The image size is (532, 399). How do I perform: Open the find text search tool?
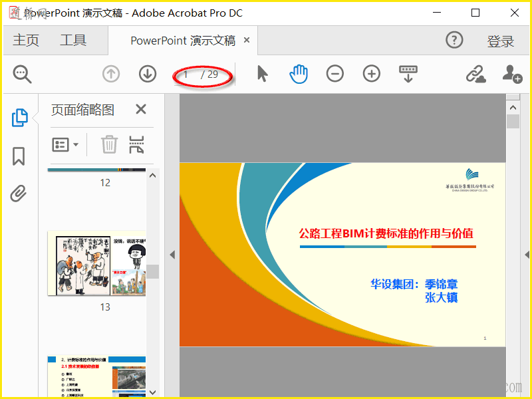(23, 74)
